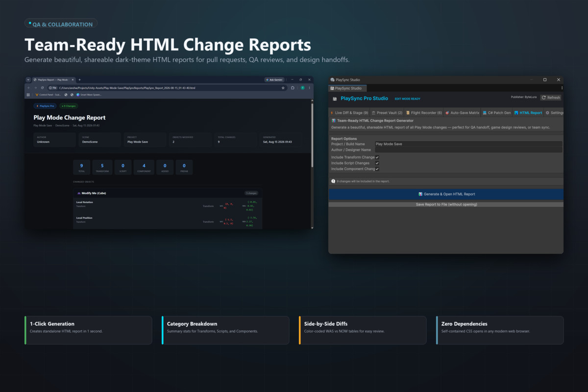
Task: Open the Live Diff & Stage (9) tab
Action: point(348,113)
